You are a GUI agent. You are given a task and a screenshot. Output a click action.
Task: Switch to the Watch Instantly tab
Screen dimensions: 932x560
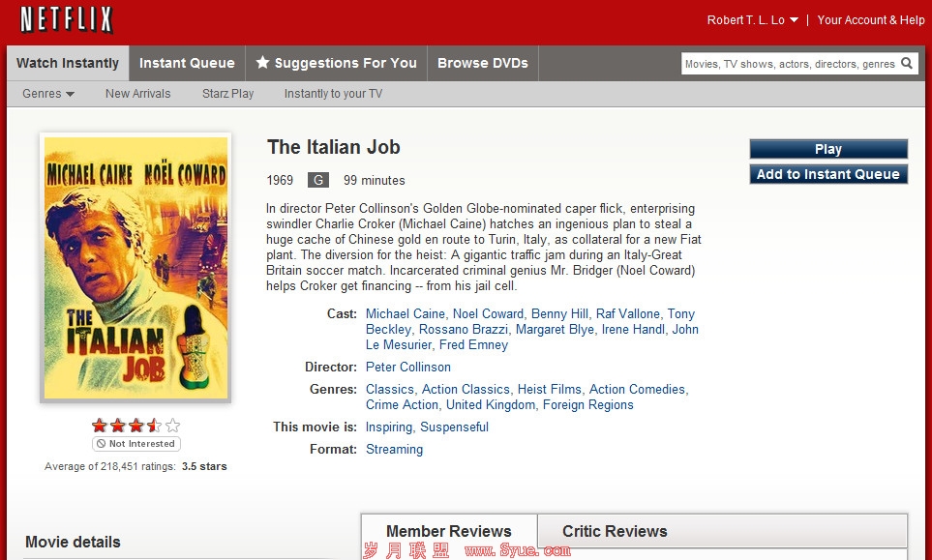68,63
